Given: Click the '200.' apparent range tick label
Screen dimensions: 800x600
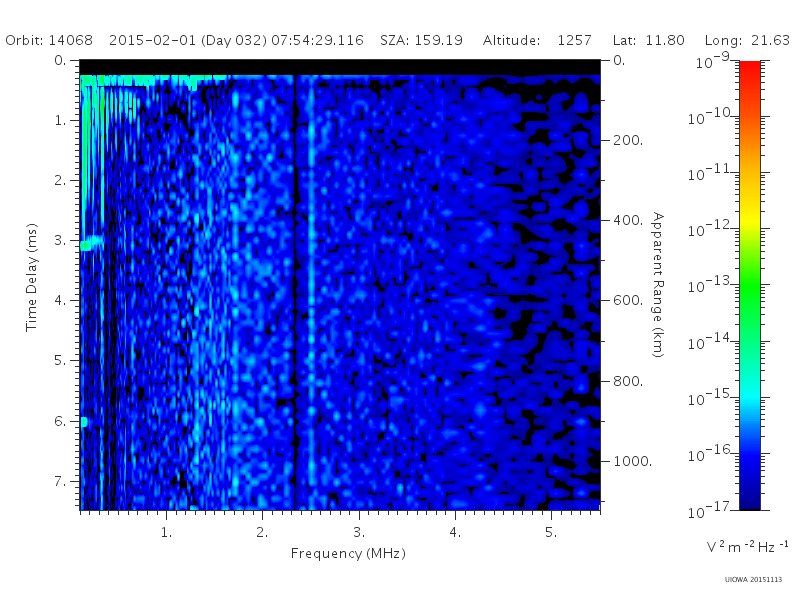Looking at the screenshot, I should (628, 140).
